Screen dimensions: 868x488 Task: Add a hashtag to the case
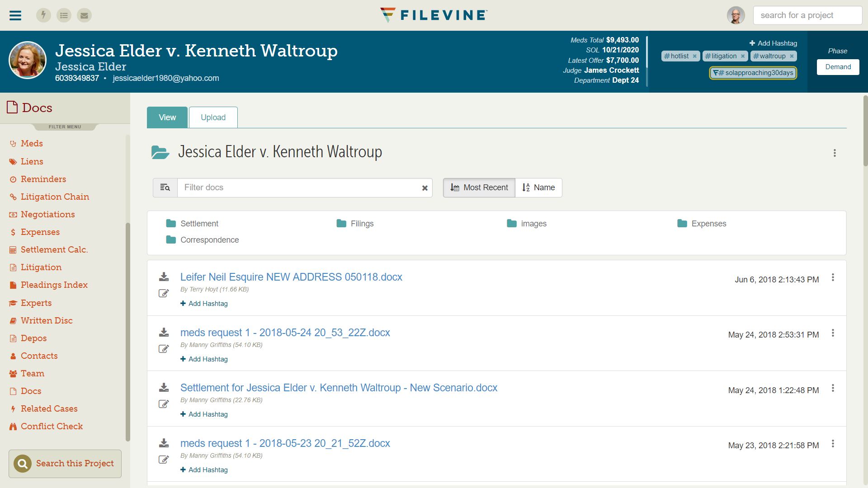coord(774,43)
